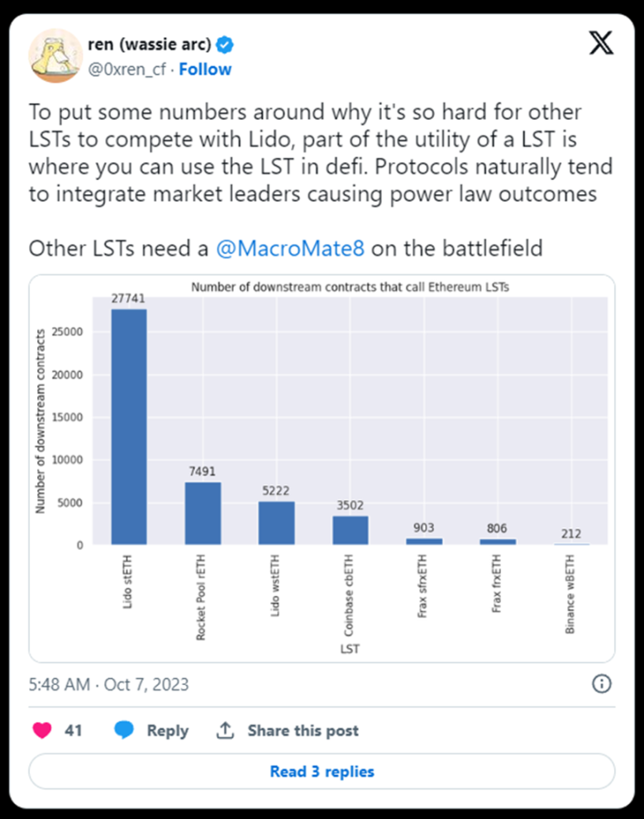Click the X logo icon
This screenshot has width=644, height=819.
(601, 43)
